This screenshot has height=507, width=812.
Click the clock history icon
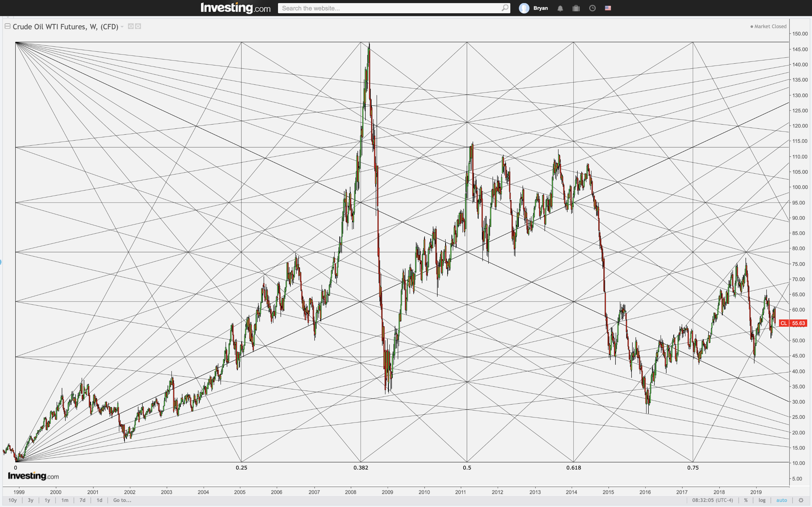(592, 8)
